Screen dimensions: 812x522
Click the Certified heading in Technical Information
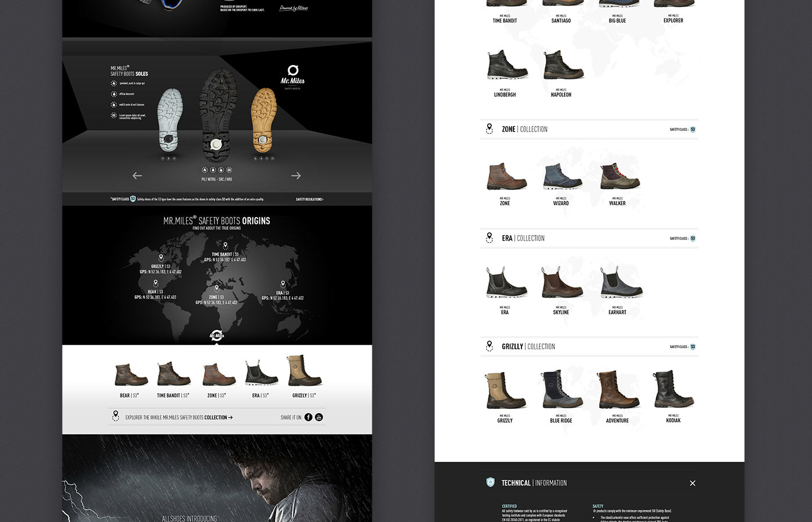(x=509, y=506)
